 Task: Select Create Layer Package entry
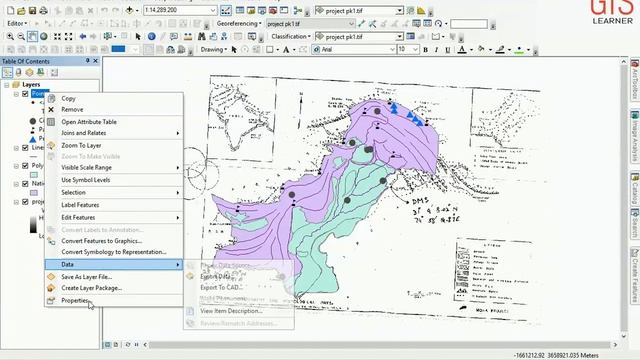(114, 288)
